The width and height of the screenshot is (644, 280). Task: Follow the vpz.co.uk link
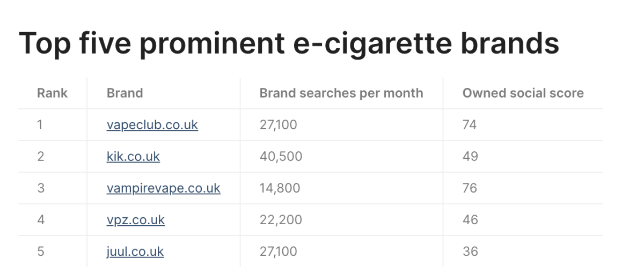(x=136, y=220)
